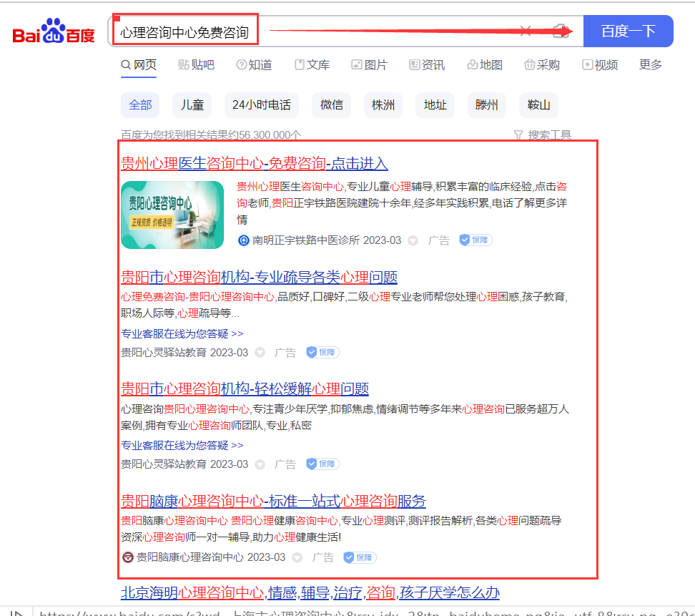This screenshot has height=616, width=695.
Task: Clear search text with X icon
Action: click(x=526, y=31)
